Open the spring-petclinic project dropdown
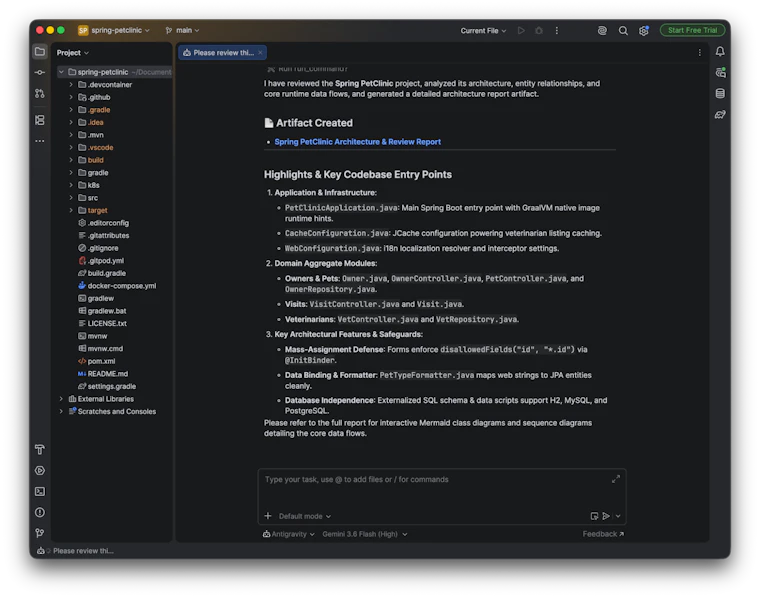Viewport: 760px width, 598px height. [114, 30]
